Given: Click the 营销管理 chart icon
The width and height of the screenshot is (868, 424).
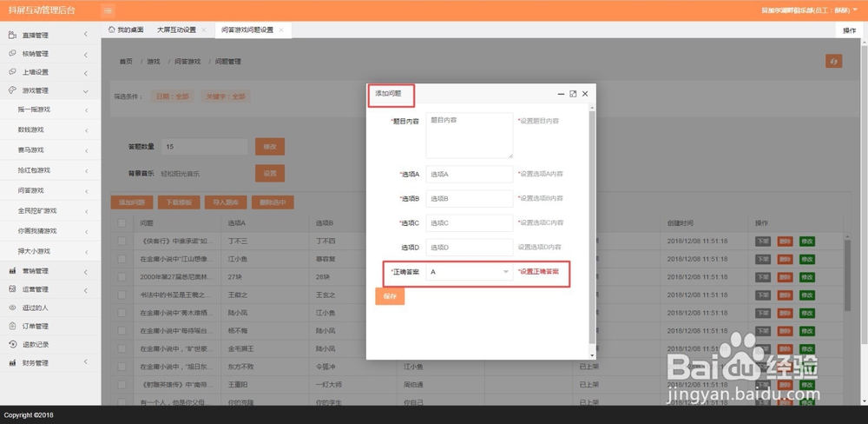Looking at the screenshot, I should click(x=12, y=270).
